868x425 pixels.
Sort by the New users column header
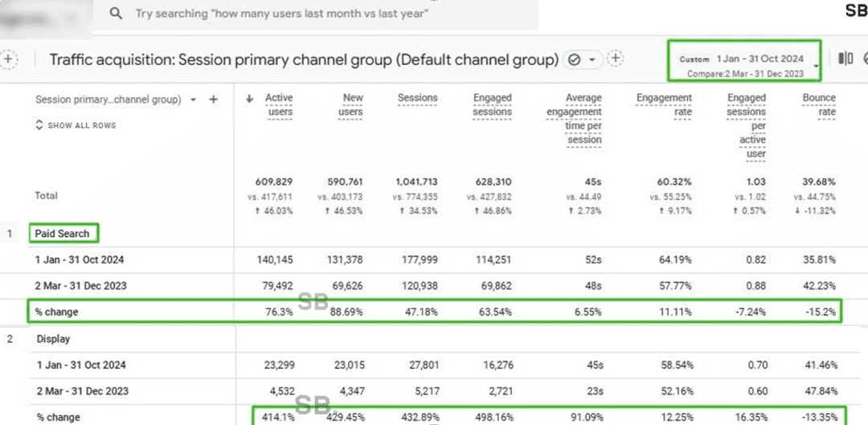pos(353,104)
